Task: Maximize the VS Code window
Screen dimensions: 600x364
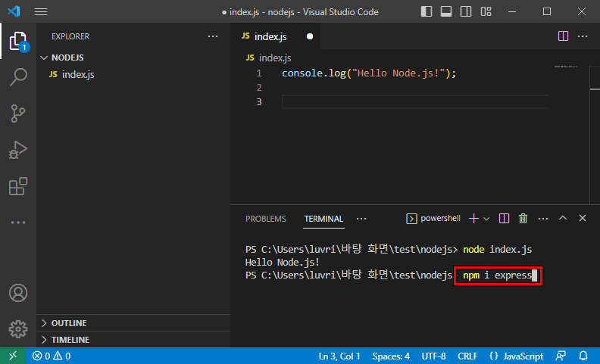Action: (x=547, y=11)
